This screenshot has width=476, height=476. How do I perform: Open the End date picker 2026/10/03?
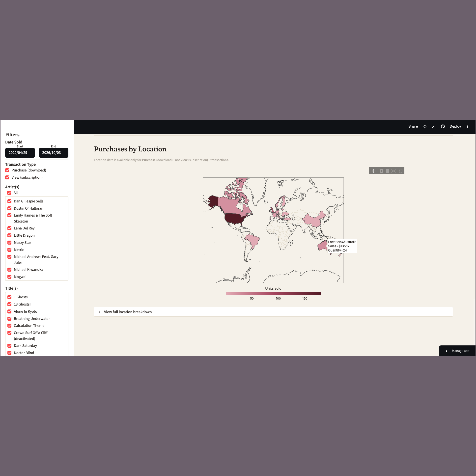click(54, 153)
